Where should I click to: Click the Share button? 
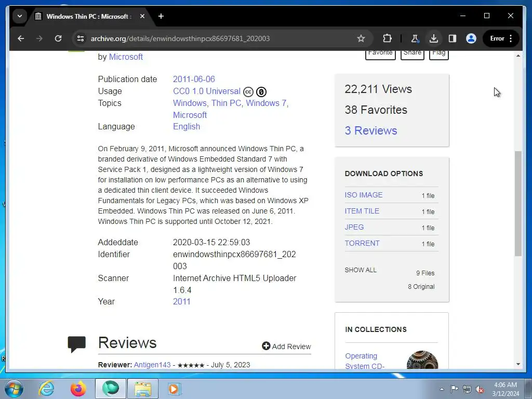point(412,54)
